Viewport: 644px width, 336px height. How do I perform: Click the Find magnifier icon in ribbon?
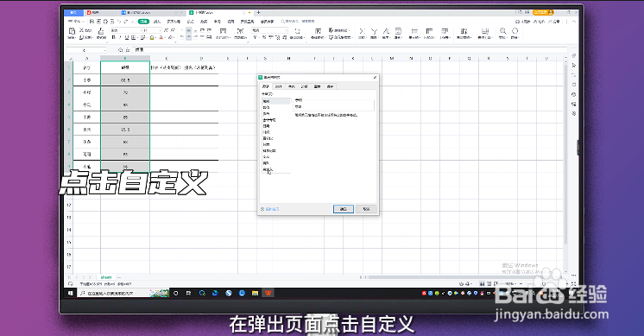click(x=502, y=31)
